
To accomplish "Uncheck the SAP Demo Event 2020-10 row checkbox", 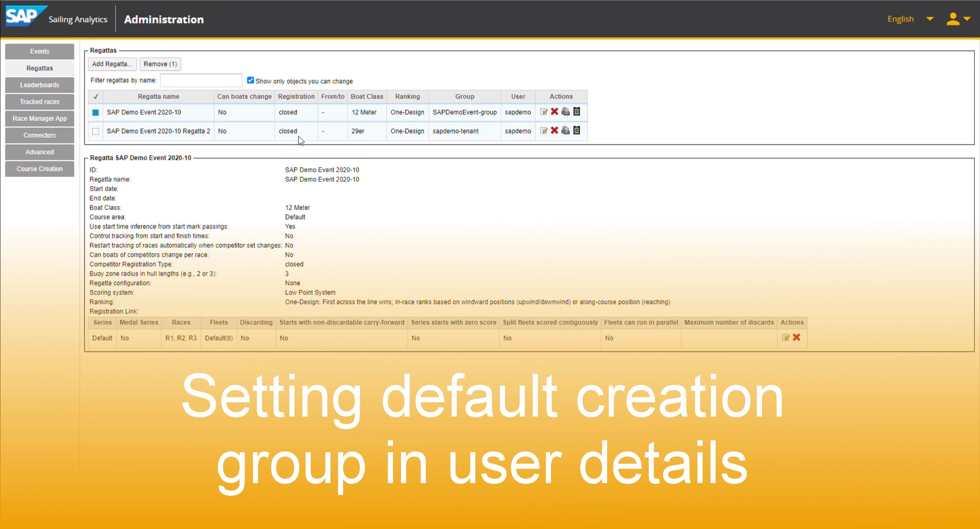I will click(x=95, y=112).
